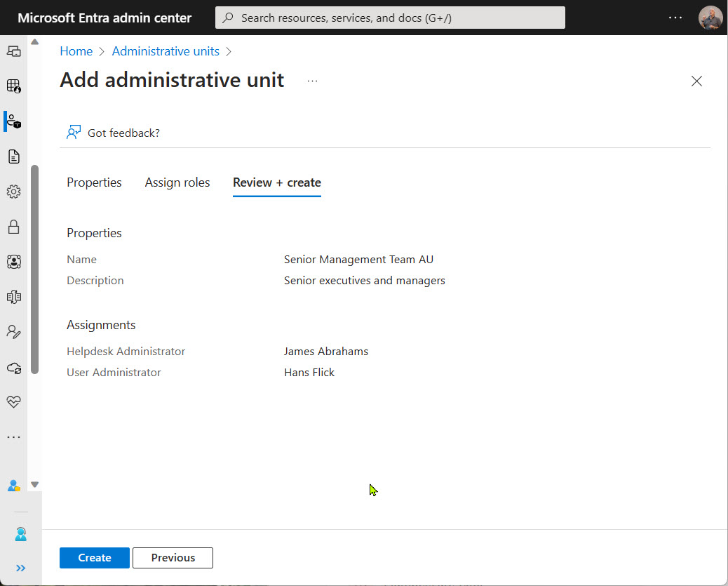Show more sidebar items via ellipsis
Image resolution: width=728 pixels, height=586 pixels.
(13, 437)
